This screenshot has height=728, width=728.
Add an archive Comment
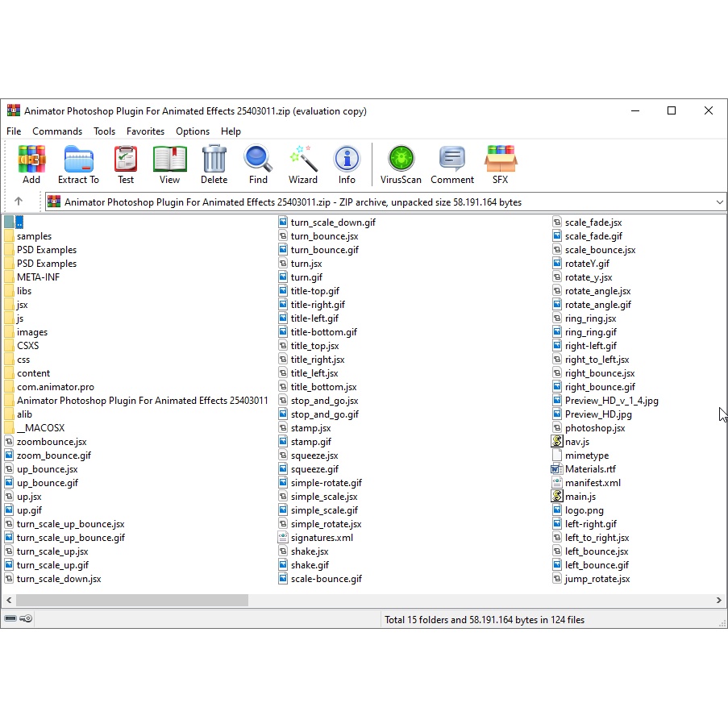pos(452,164)
